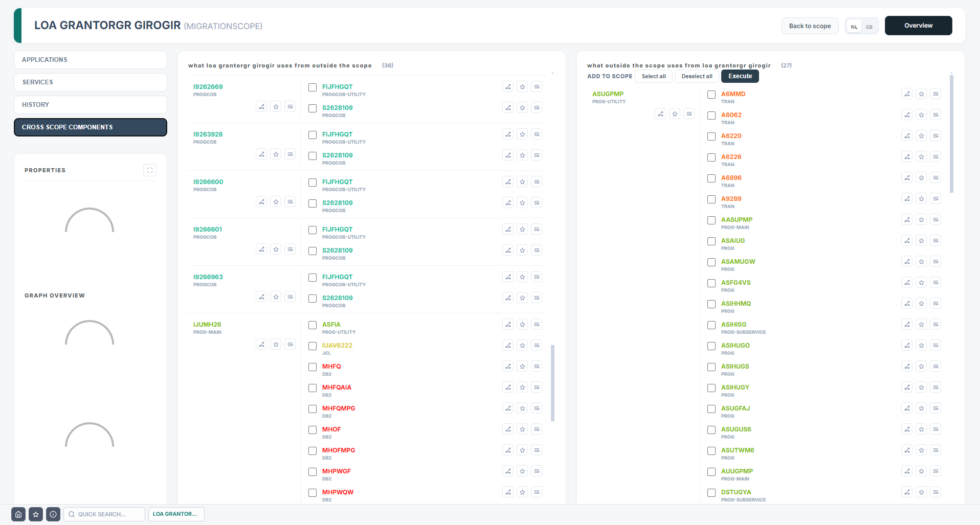Tick the IUAV6222 checkbox
Screen dimensions: 980x525
(313, 346)
